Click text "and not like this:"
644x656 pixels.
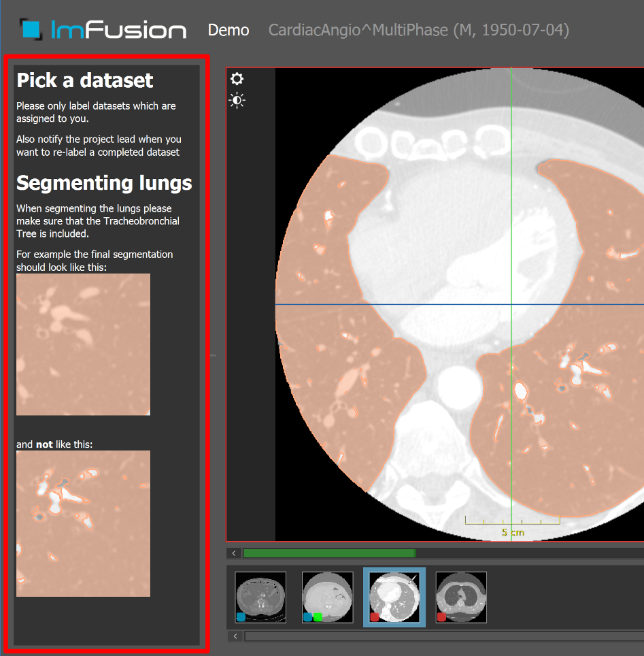point(54,444)
